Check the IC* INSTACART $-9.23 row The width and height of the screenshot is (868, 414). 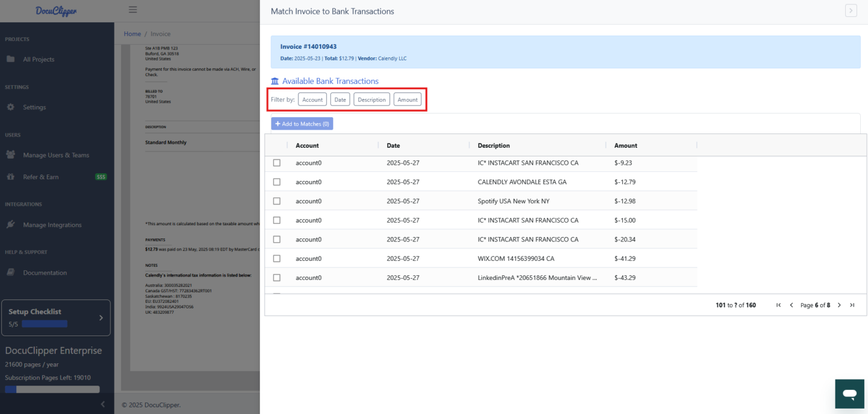click(277, 163)
